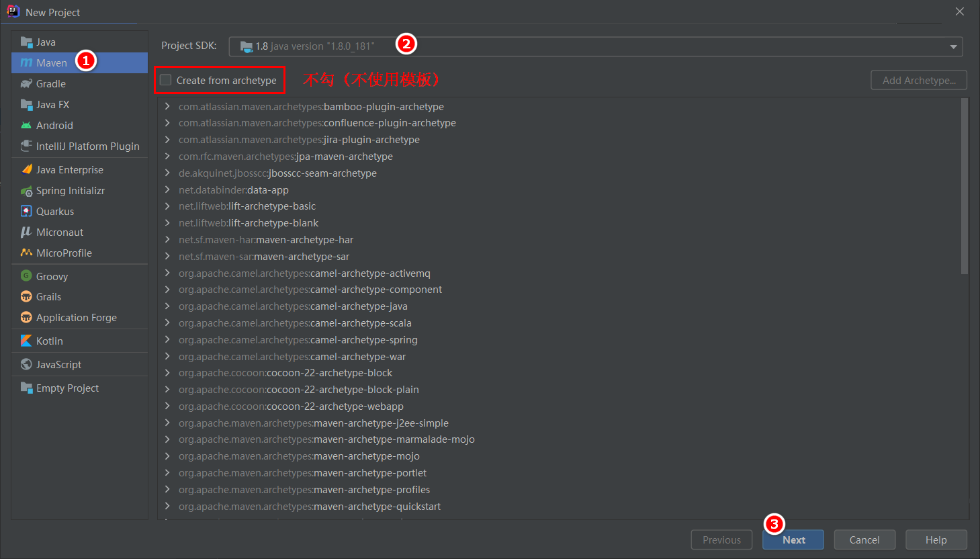The width and height of the screenshot is (980, 559).
Task: Click the Kotlin icon
Action: point(26,341)
